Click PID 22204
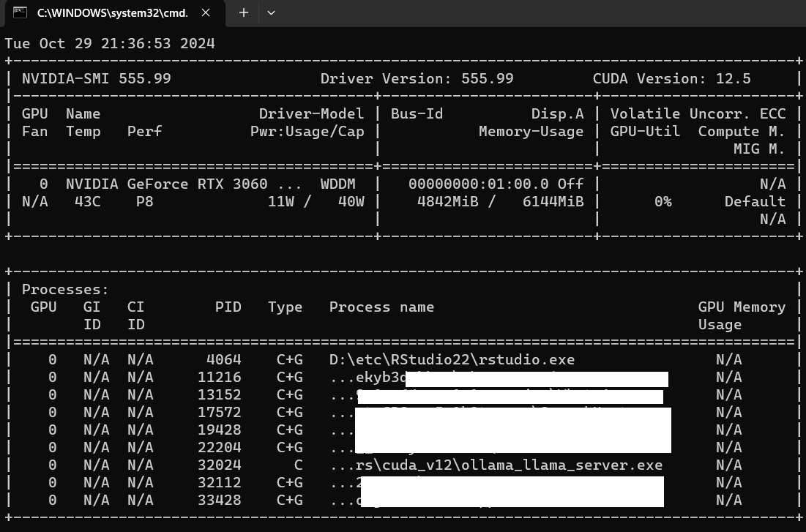This screenshot has width=806, height=532. tap(220, 447)
